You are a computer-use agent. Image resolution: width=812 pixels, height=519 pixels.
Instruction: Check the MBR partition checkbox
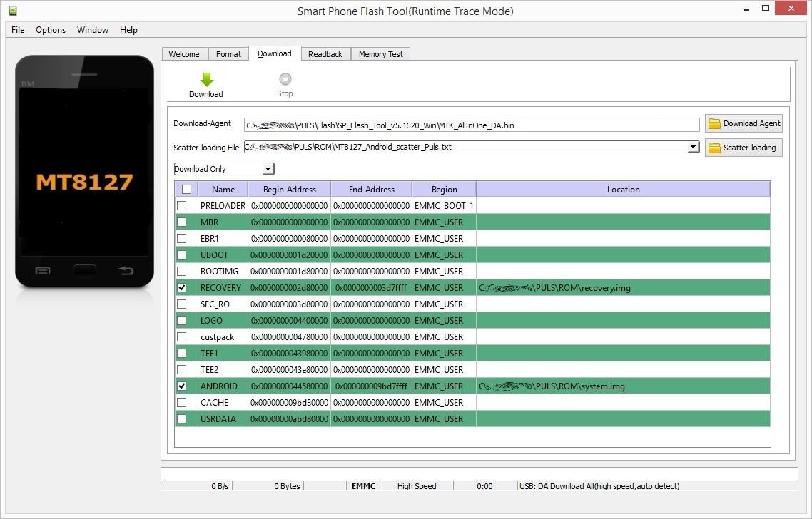point(182,222)
